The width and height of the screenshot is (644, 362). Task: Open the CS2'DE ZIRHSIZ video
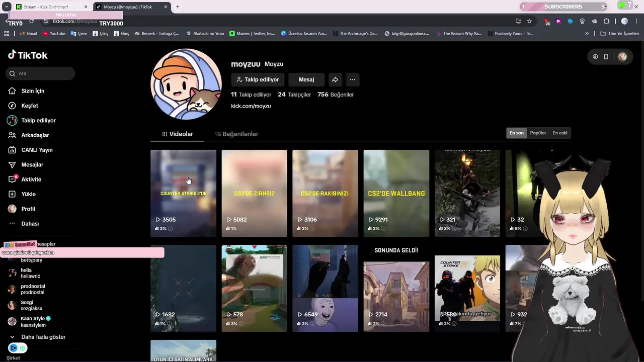tap(254, 193)
